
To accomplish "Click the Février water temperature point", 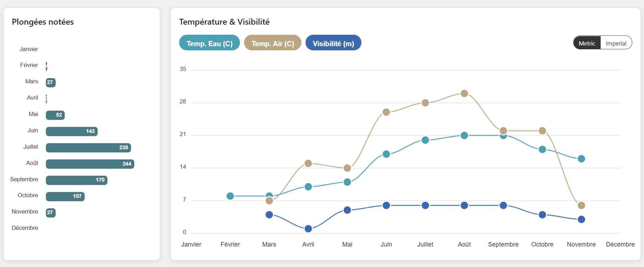I will pos(230,196).
